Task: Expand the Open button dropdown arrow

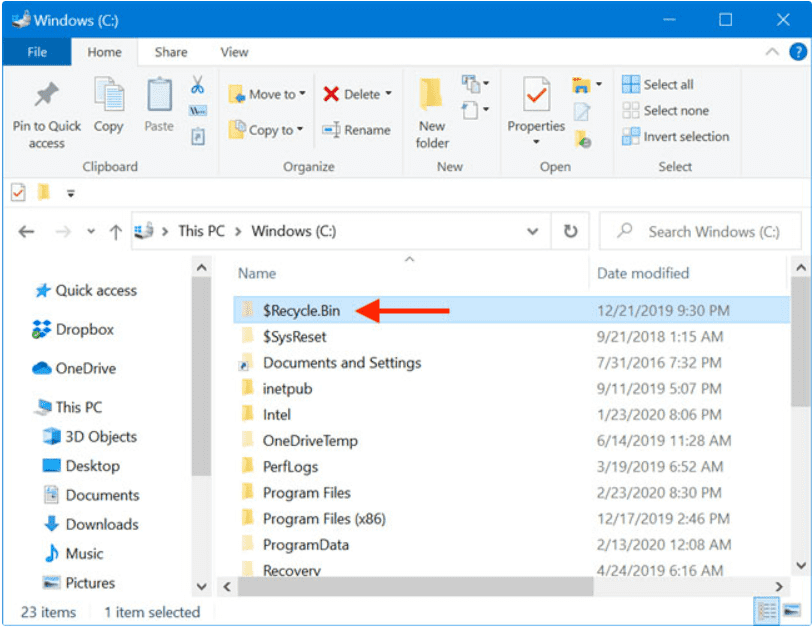Action: click(x=599, y=83)
